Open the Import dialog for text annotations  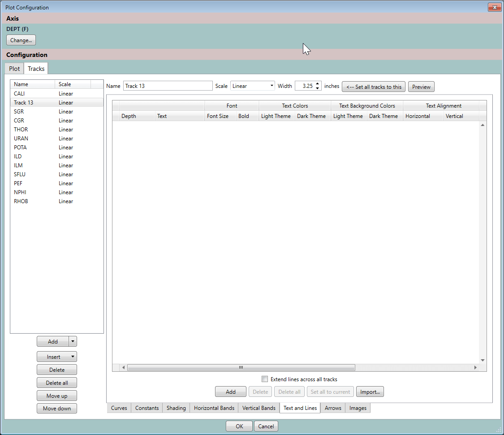pyautogui.click(x=370, y=391)
